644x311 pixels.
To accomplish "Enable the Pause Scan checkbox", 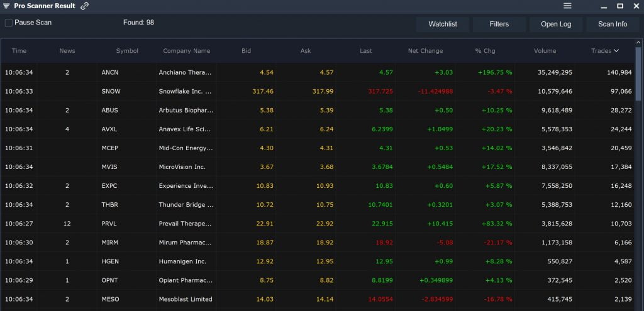I will (x=9, y=23).
